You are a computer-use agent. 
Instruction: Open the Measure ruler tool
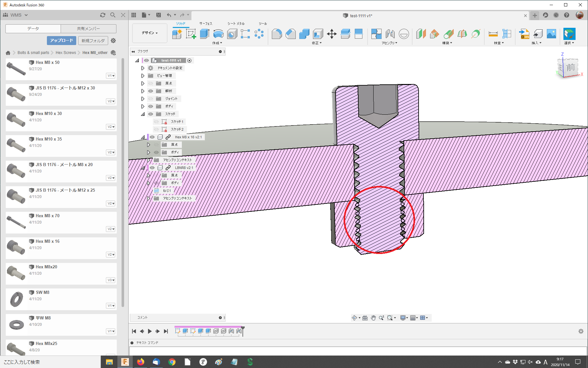tap(493, 34)
